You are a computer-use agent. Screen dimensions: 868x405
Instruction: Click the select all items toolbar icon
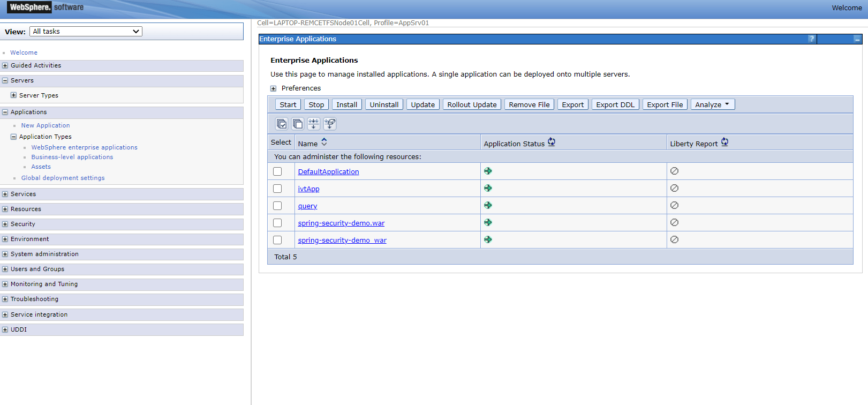282,124
